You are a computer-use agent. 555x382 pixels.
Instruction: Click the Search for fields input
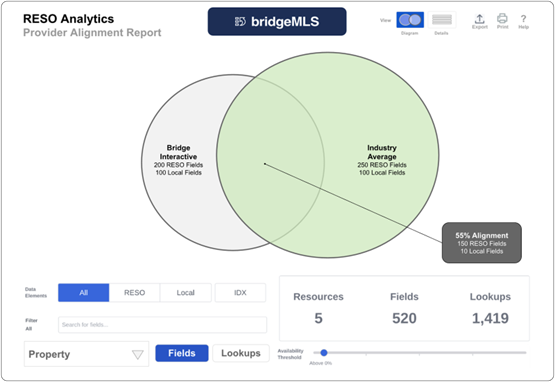pyautogui.click(x=162, y=325)
